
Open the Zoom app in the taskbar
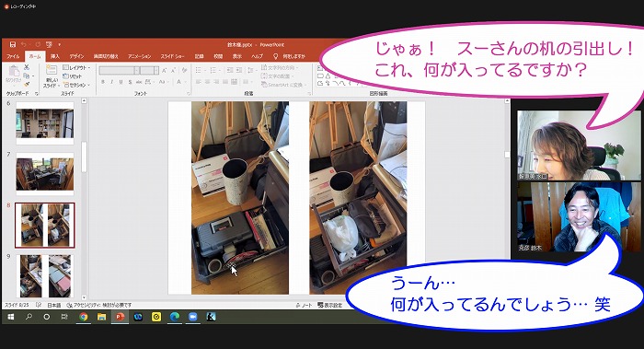[192, 317]
